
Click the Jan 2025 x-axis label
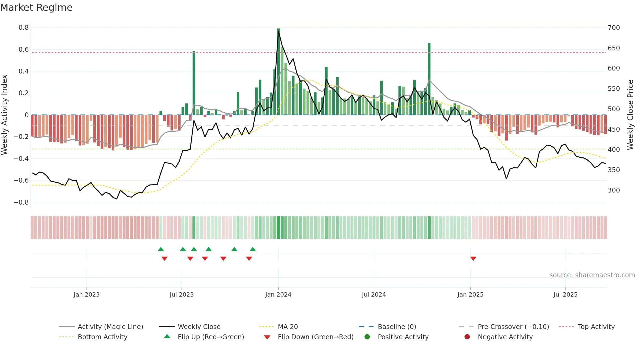(x=470, y=294)
